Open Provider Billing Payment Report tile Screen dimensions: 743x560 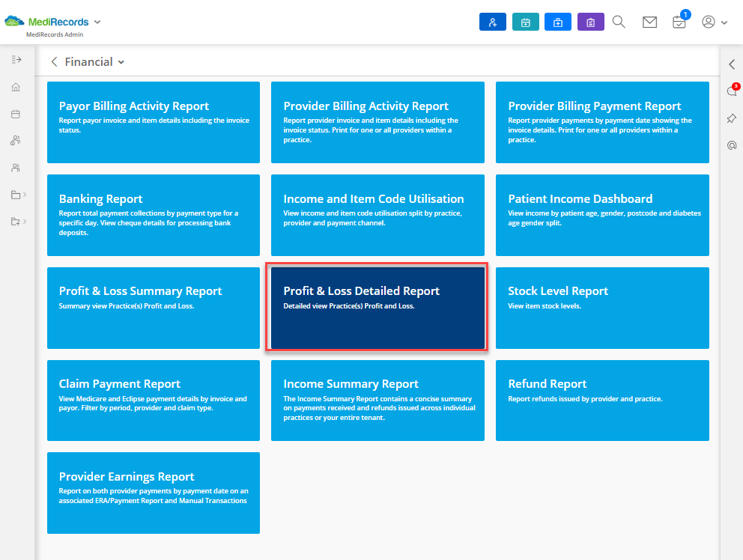click(x=602, y=122)
